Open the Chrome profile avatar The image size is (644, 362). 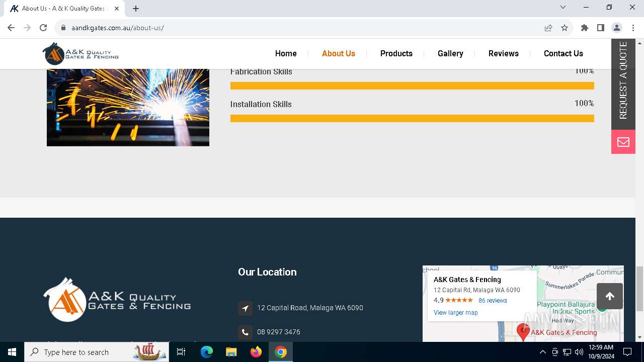(x=617, y=28)
